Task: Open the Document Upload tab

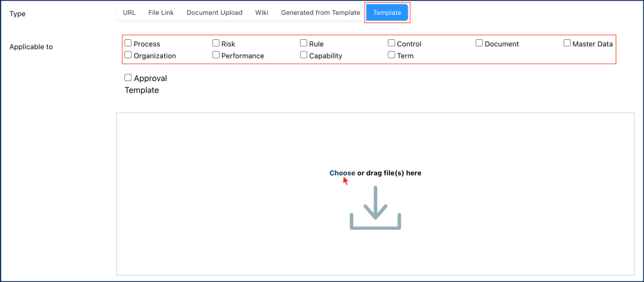Action: point(214,12)
